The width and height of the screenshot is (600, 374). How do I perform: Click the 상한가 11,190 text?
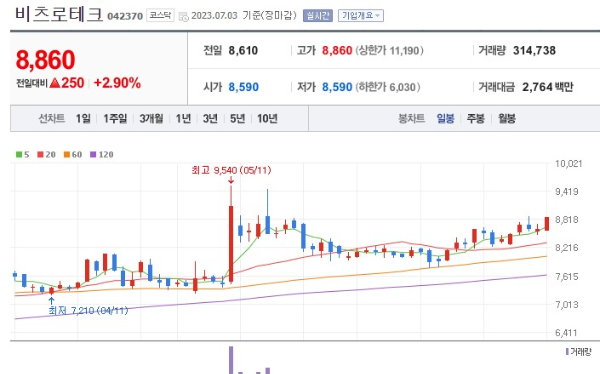(x=390, y=51)
